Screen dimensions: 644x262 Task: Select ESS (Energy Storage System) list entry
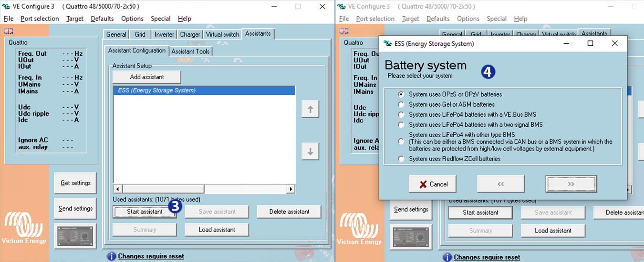(204, 91)
